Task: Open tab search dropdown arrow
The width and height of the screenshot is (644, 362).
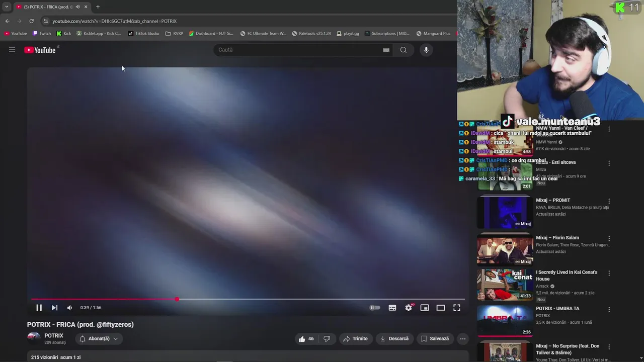Action: pos(7,7)
